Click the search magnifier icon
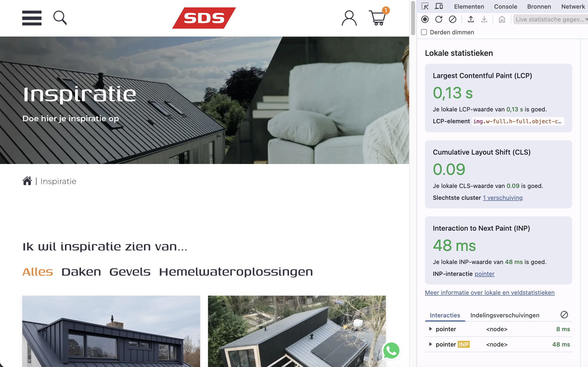This screenshot has height=367, width=588. point(60,18)
